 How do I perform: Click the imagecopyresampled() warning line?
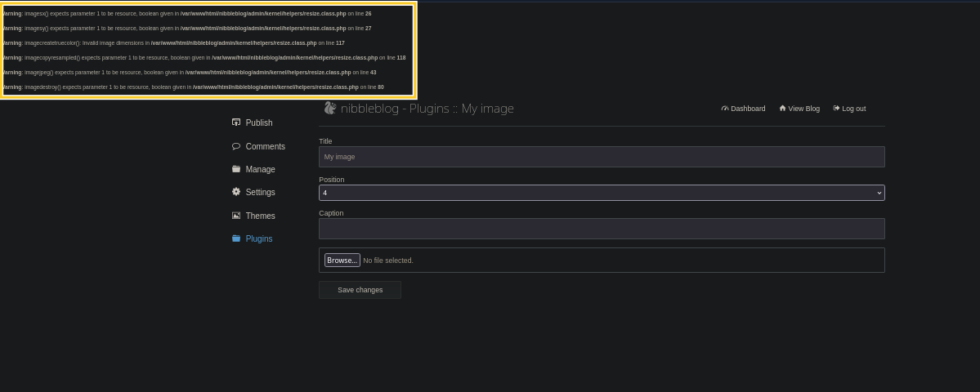(204, 57)
